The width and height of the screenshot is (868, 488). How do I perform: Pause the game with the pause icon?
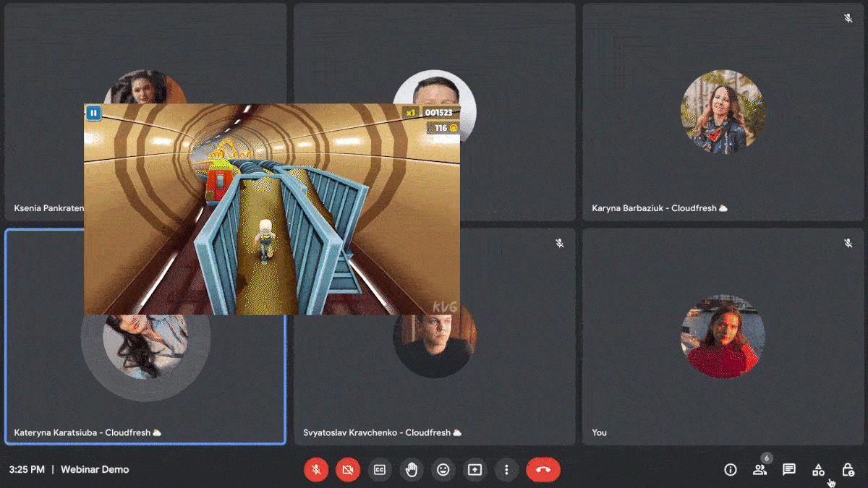coord(93,113)
